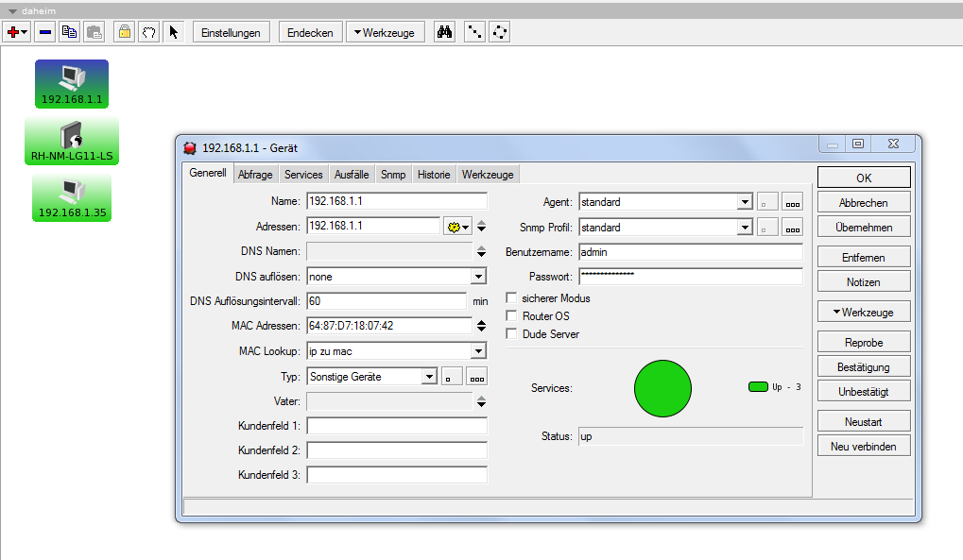963x560 pixels.
Task: Open search with binoculars icon
Action: pyautogui.click(x=445, y=32)
